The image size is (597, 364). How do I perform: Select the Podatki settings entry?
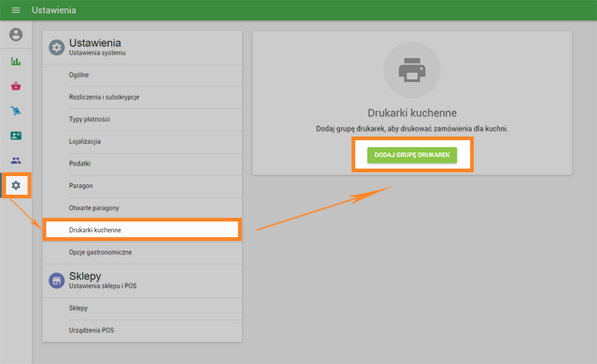coord(80,163)
